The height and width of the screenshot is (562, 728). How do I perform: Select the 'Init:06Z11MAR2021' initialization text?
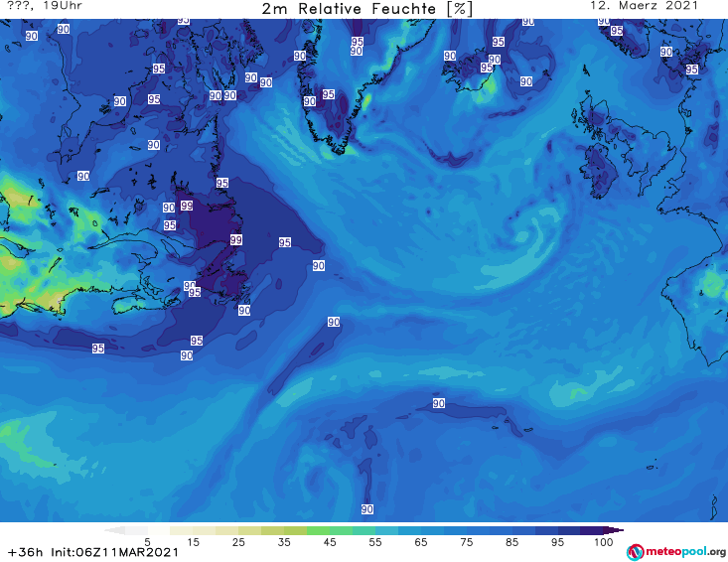[x=114, y=552]
